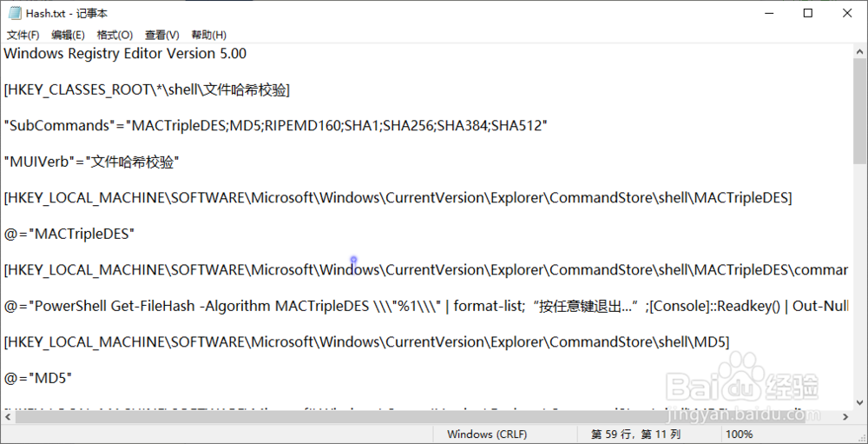Screen dimensions: 868x444
Task: Click the line "MUIVerb"="文件哈希校验"
Action: (91, 162)
